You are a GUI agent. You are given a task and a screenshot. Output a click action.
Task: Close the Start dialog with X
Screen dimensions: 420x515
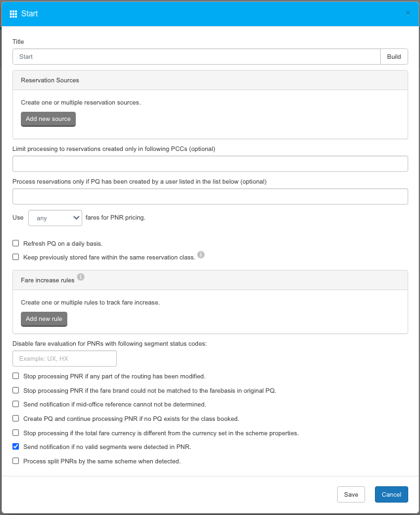pos(408,13)
